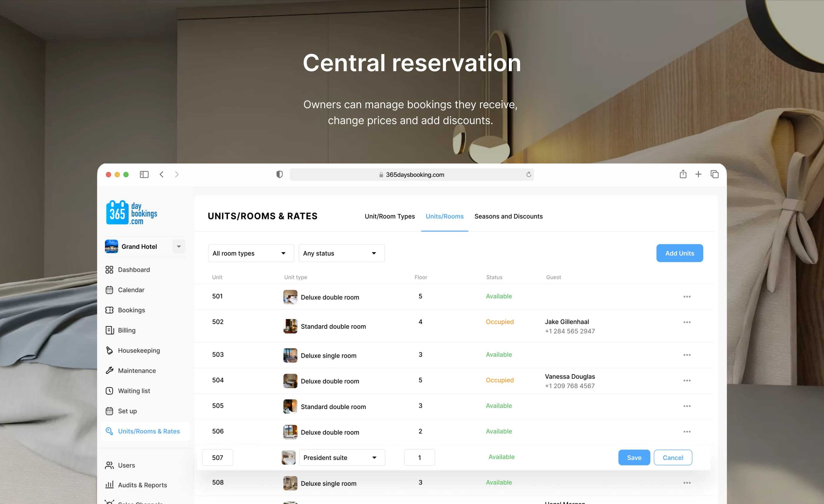Click the Add Units button
824x504 pixels.
pos(679,253)
